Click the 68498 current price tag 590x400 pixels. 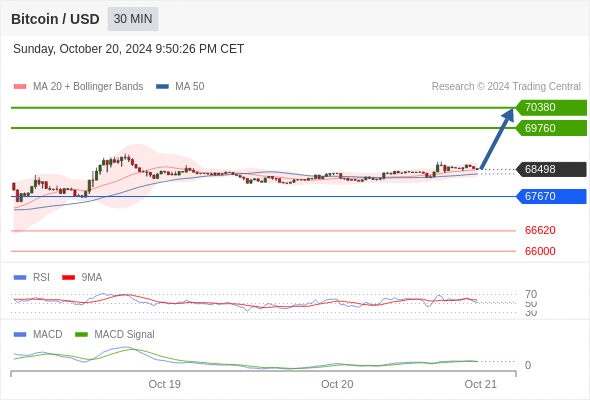[x=551, y=169]
